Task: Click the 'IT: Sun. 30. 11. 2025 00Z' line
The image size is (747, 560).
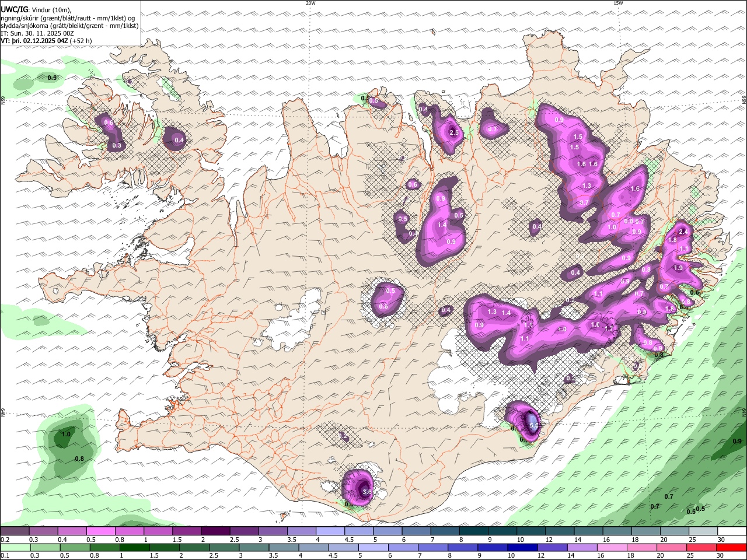Action: click(x=37, y=33)
